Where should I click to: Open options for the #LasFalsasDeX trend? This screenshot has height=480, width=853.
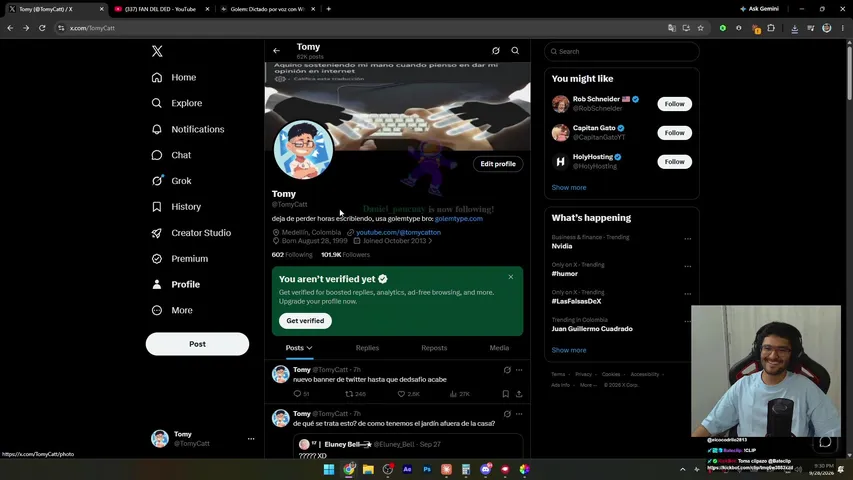[x=688, y=294]
